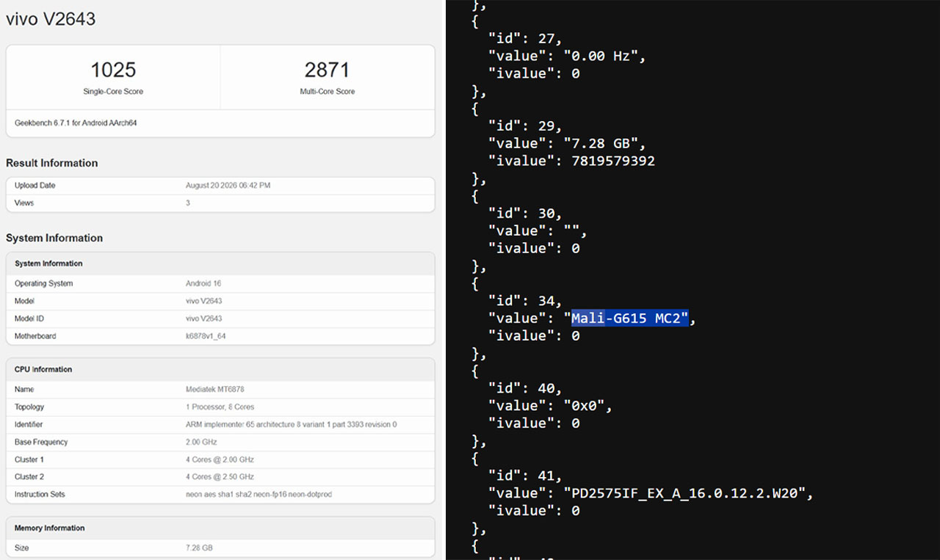940x560 pixels.
Task: Click the "Instruction Sets" label
Action: tap(40, 495)
